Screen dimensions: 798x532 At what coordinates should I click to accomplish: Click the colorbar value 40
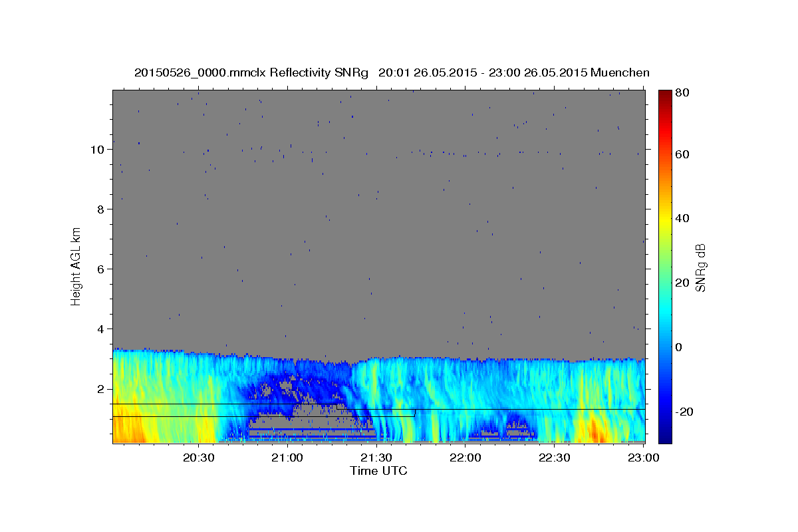(682, 218)
